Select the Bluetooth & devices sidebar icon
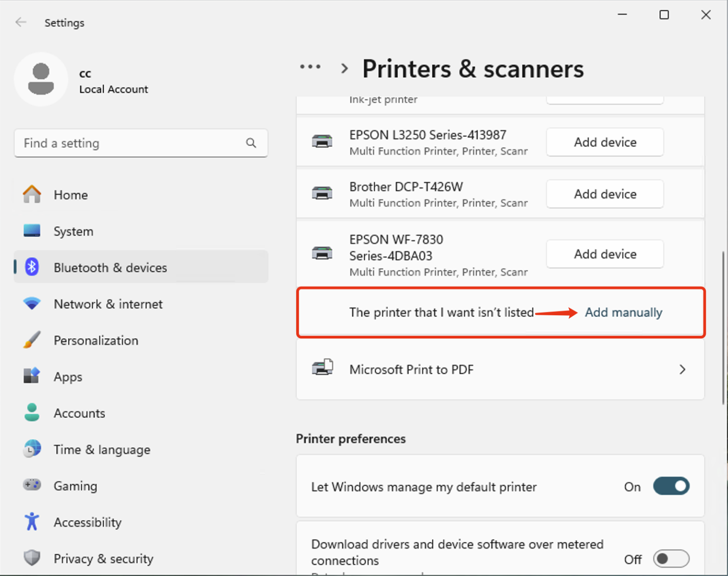 click(31, 267)
